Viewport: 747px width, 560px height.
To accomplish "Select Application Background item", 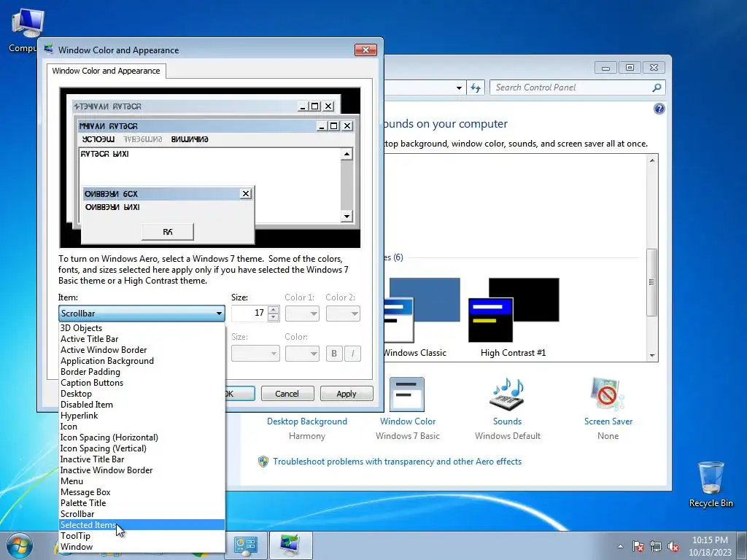I will [142, 360].
